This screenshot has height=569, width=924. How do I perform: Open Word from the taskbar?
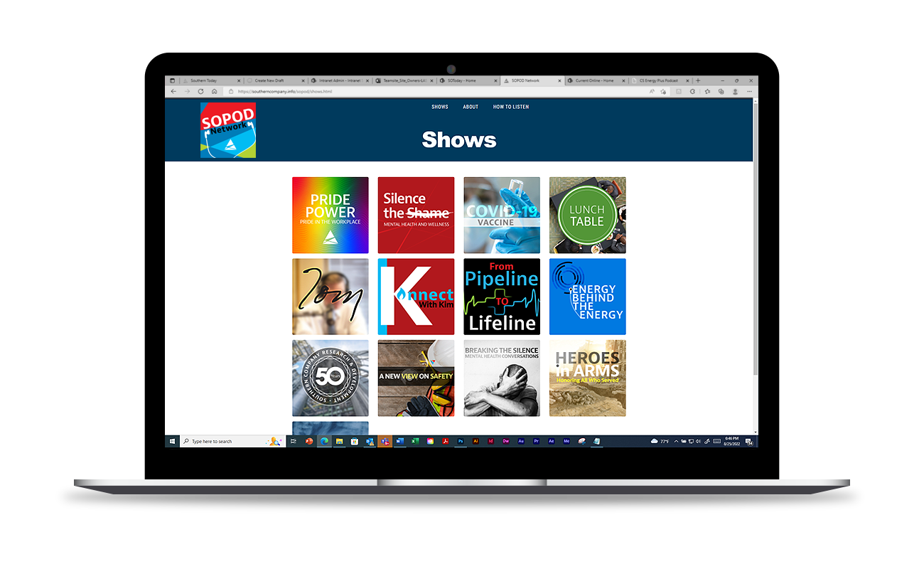click(x=399, y=442)
